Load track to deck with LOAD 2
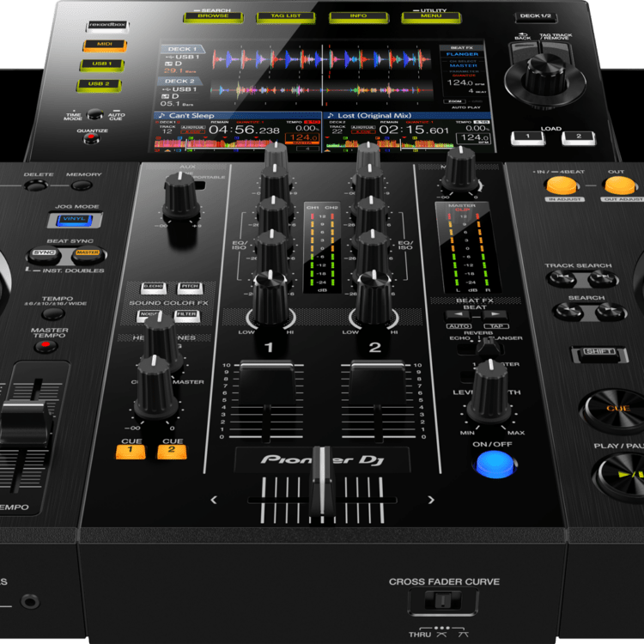 [x=579, y=138]
